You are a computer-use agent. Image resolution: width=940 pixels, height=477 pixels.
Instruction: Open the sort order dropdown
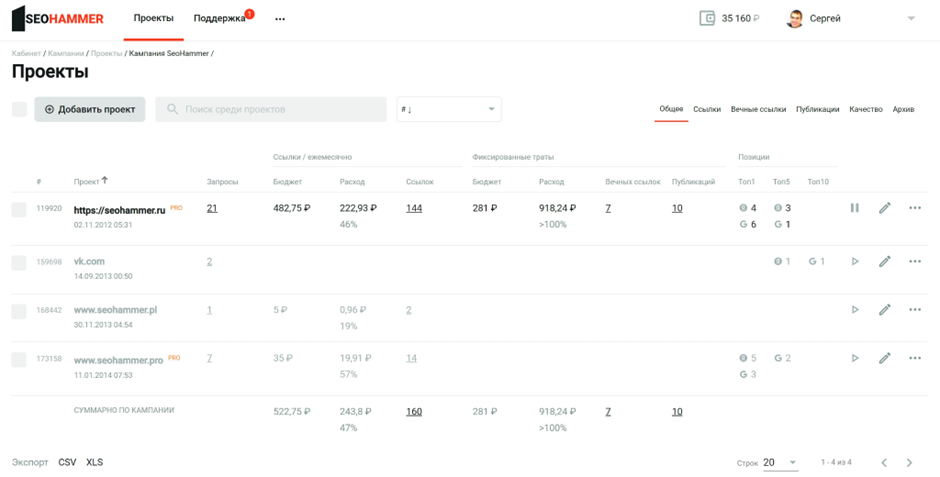449,109
